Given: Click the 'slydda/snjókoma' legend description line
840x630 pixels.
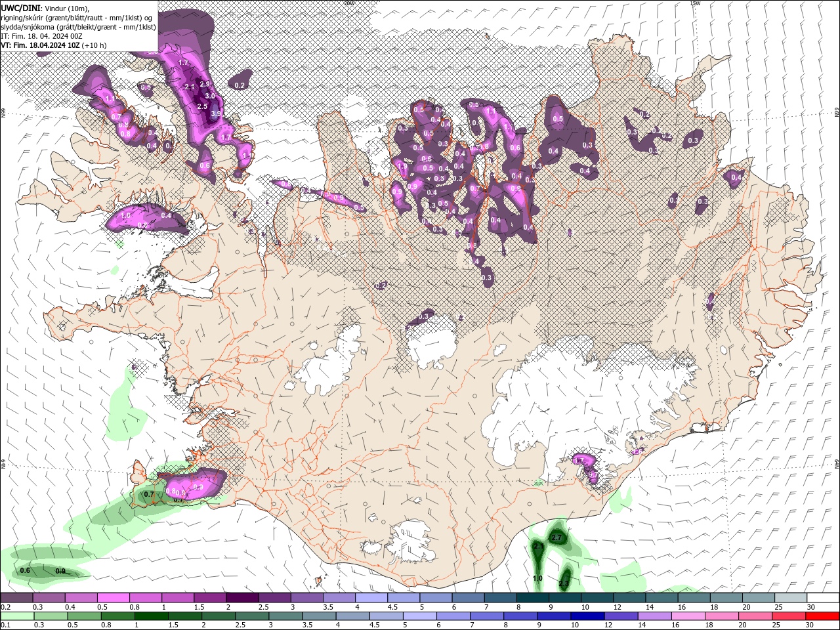Looking at the screenshot, I should (78, 27).
